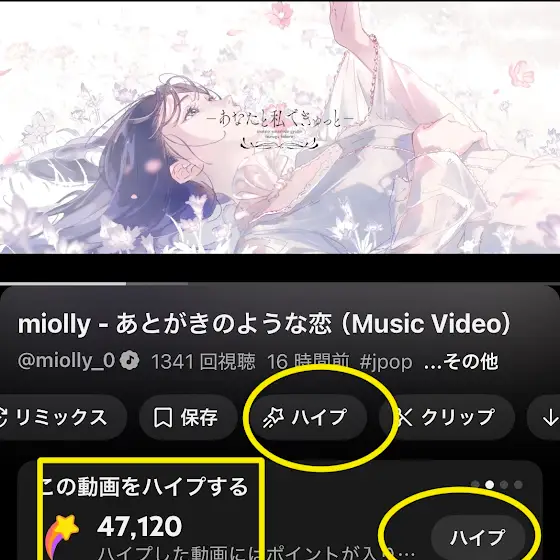The image size is (560, 560).
Task: Tap the ハイプ star icon in the action row
Action: (274, 418)
